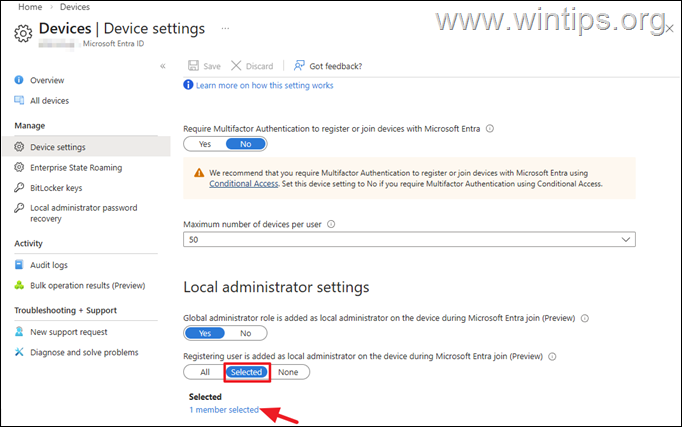Click the devices per user field showing 50
Image resolution: width=682 pixels, height=427 pixels.
point(409,240)
